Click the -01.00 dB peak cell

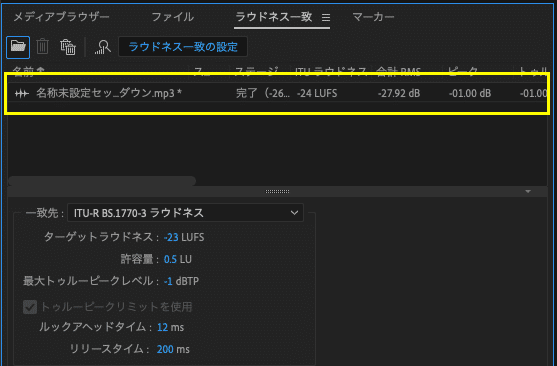pos(470,93)
